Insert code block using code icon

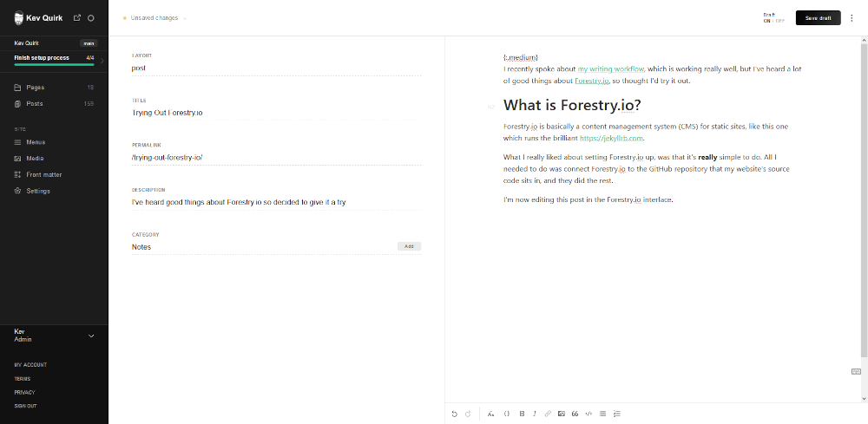pos(589,414)
